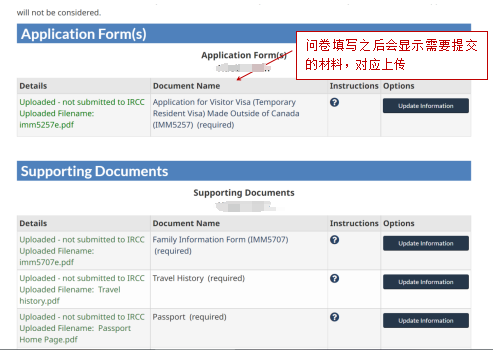The image size is (493, 361).
Task: Click the Passport (required) text
Action: [x=189, y=317]
